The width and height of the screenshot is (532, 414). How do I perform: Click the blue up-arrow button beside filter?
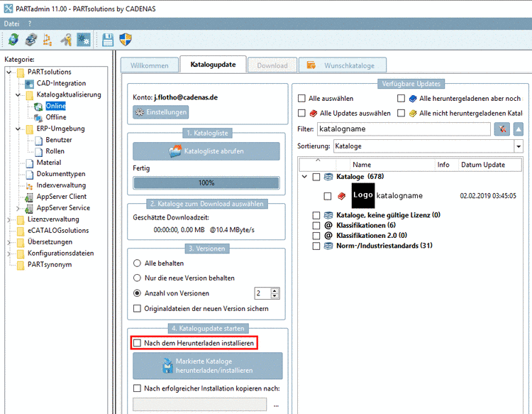point(518,129)
